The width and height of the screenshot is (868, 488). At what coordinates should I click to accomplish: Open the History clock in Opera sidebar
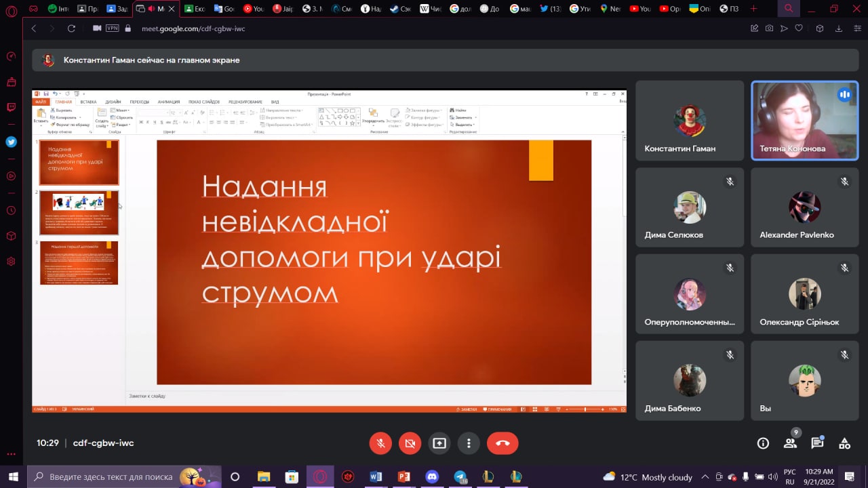click(x=11, y=210)
